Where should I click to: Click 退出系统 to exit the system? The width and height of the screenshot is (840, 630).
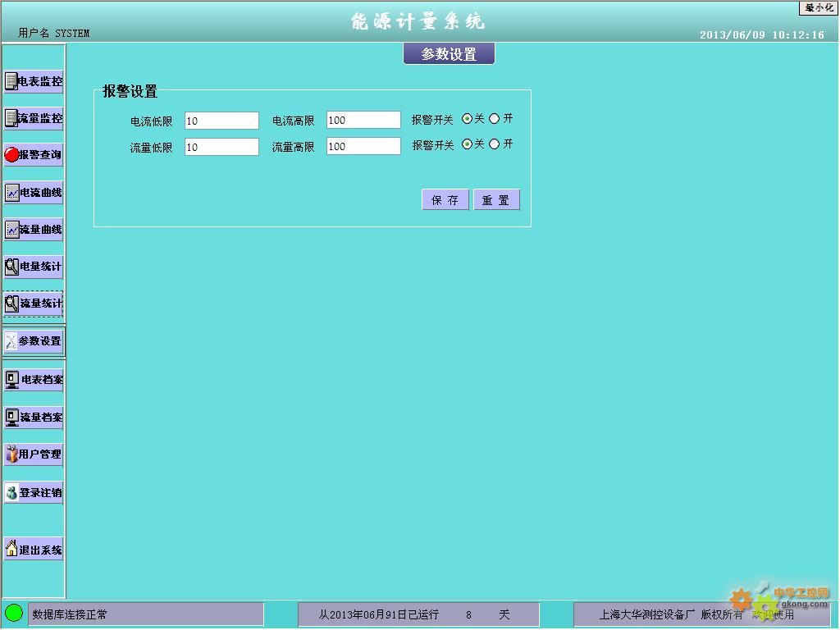click(x=34, y=550)
